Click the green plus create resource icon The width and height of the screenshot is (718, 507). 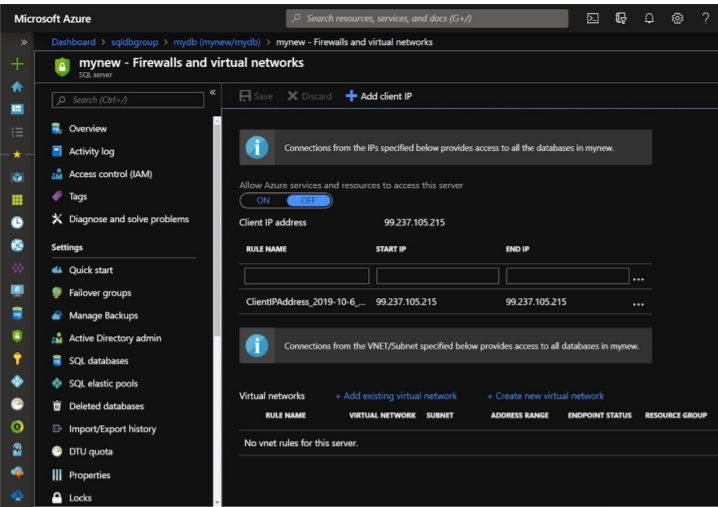coord(16,64)
